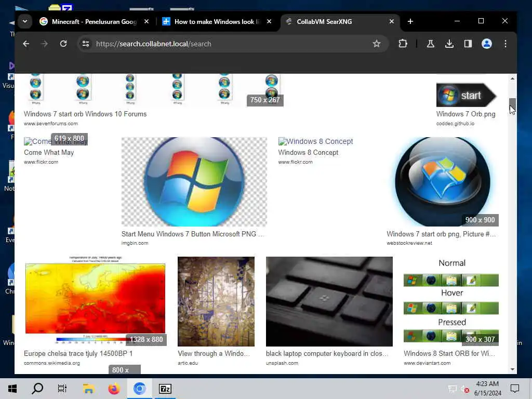The image size is (532, 399).
Task: Click broken Windows 8 Concept image
Action: point(315,141)
